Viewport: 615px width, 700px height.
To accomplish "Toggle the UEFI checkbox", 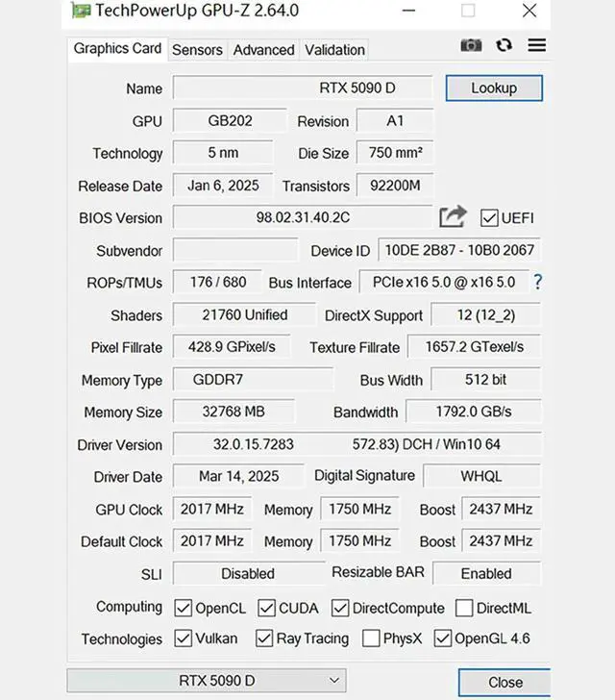I will [x=489, y=218].
